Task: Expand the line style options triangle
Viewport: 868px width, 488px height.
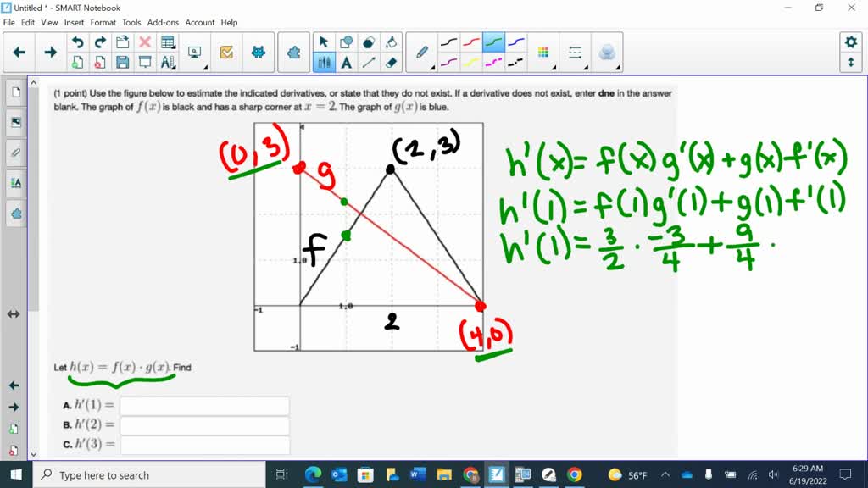Action: tap(586, 67)
